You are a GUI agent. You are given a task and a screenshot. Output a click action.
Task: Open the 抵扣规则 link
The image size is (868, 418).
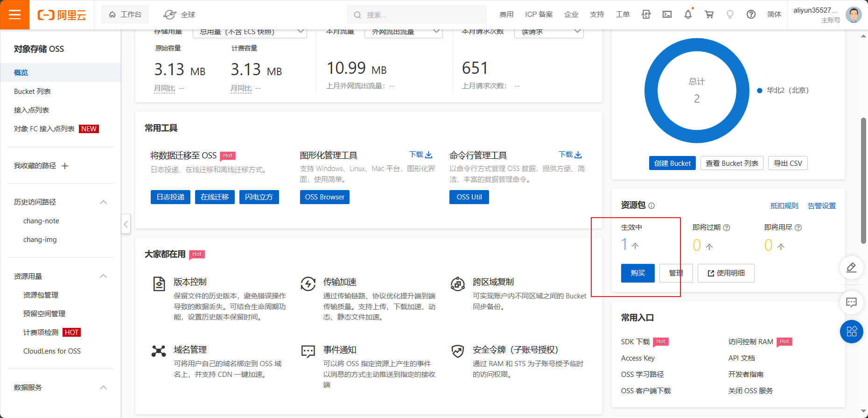point(784,205)
